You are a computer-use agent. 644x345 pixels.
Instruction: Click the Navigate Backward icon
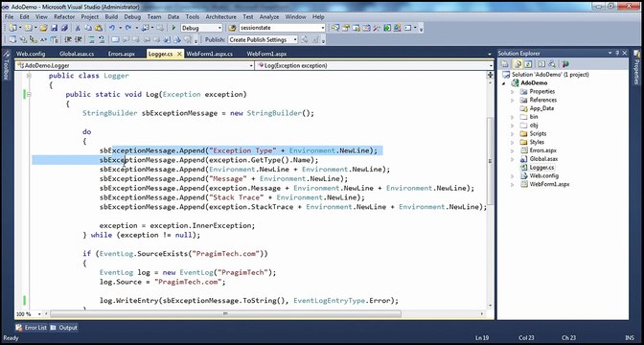(145, 28)
